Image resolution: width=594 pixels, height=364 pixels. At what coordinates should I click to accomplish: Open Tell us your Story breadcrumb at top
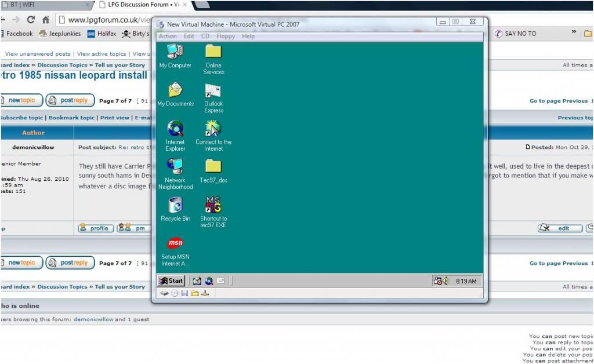tap(119, 65)
